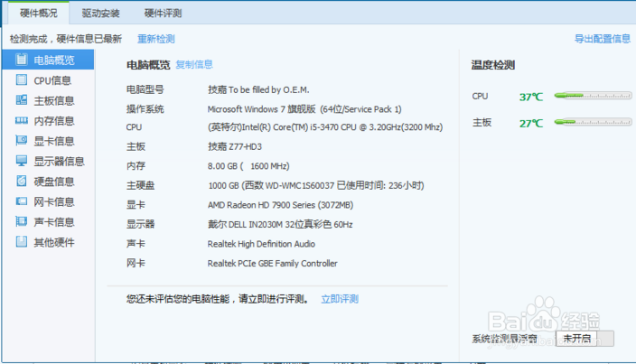Viewport: 636px width, 364px height.
Task: Click the 温度检测 heading
Action: pos(493,65)
